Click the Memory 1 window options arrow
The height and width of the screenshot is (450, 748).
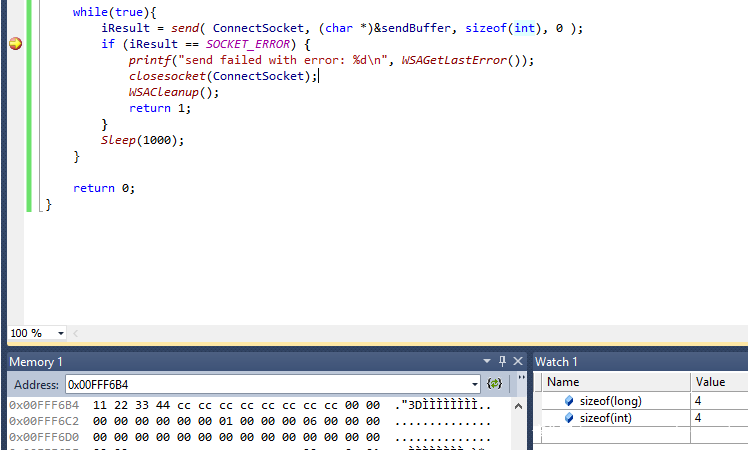coord(487,361)
